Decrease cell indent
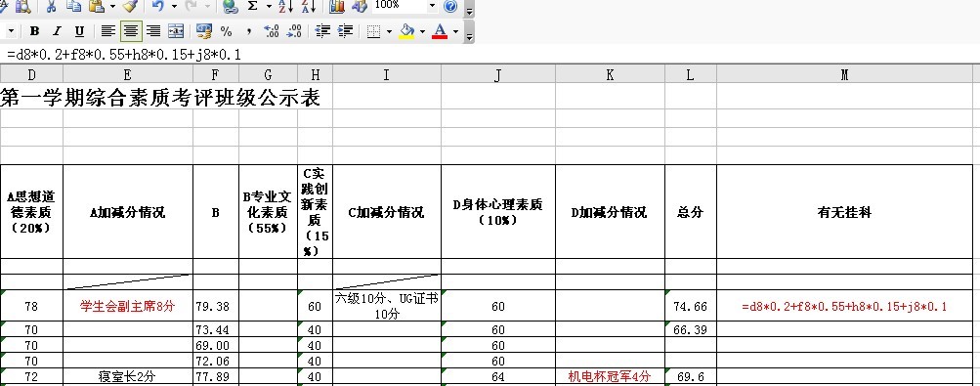Viewport: 980px width, 386px height. click(x=322, y=30)
